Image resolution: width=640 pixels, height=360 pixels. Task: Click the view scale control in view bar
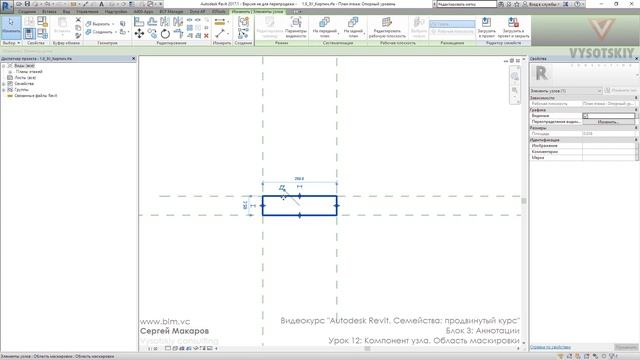152,349
